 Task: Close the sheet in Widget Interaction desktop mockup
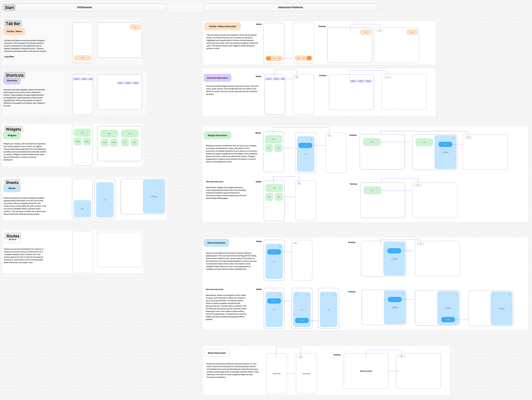click(454, 138)
